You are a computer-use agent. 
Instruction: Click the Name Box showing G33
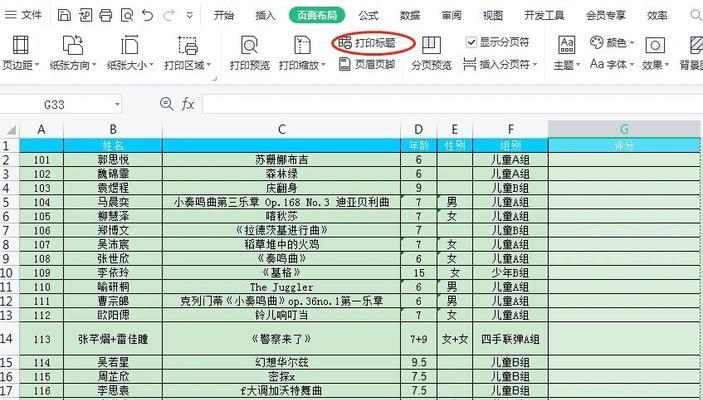[54, 104]
